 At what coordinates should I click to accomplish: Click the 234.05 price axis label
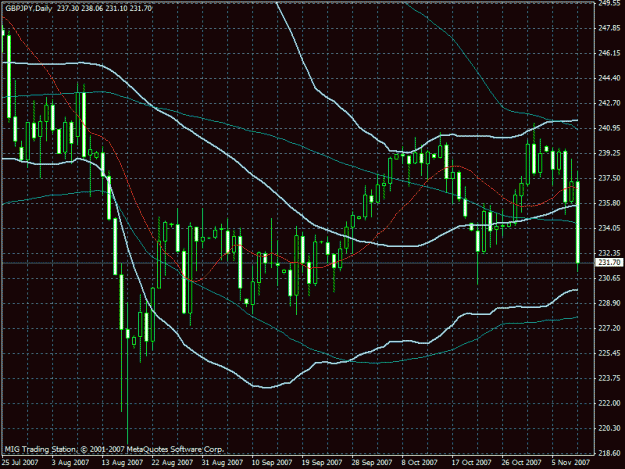[x=610, y=228]
